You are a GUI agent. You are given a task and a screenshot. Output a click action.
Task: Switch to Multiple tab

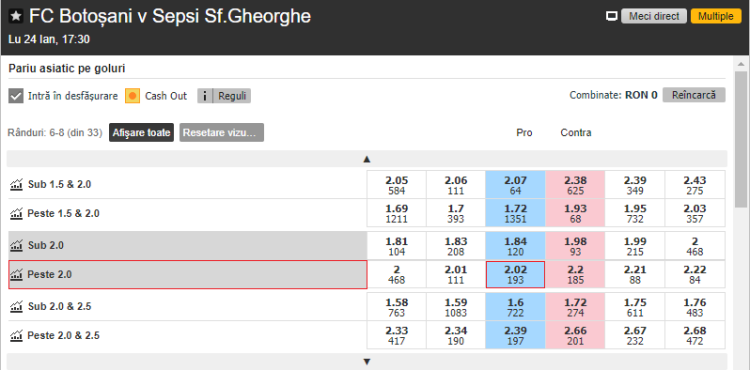(716, 17)
